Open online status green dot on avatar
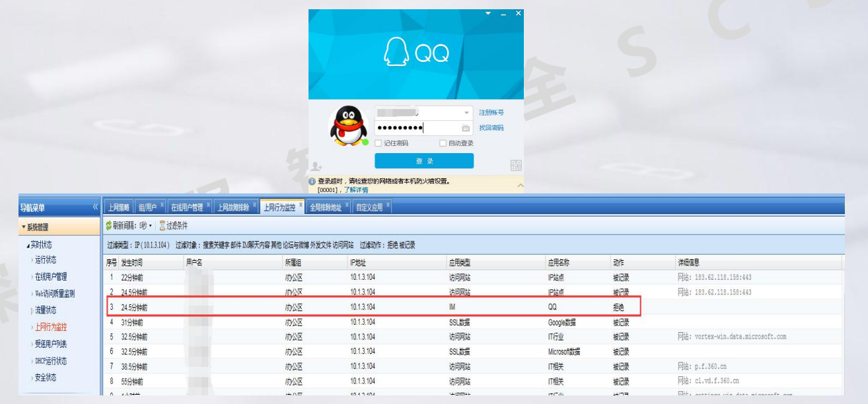The height and width of the screenshot is (404, 868). [365, 141]
